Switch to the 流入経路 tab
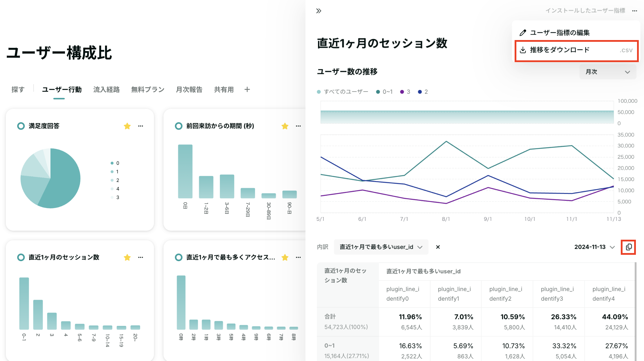The width and height of the screenshot is (644, 361). (106, 89)
